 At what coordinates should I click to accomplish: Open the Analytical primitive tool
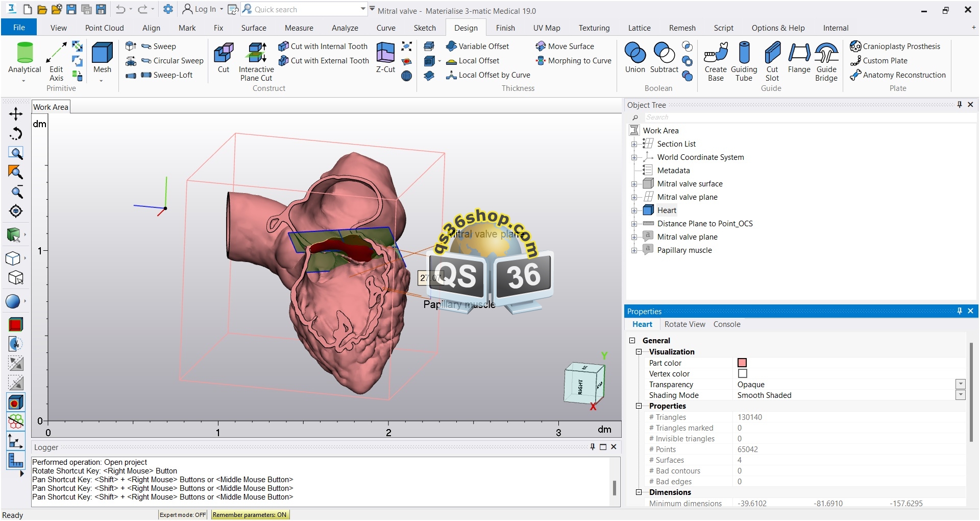[24, 61]
